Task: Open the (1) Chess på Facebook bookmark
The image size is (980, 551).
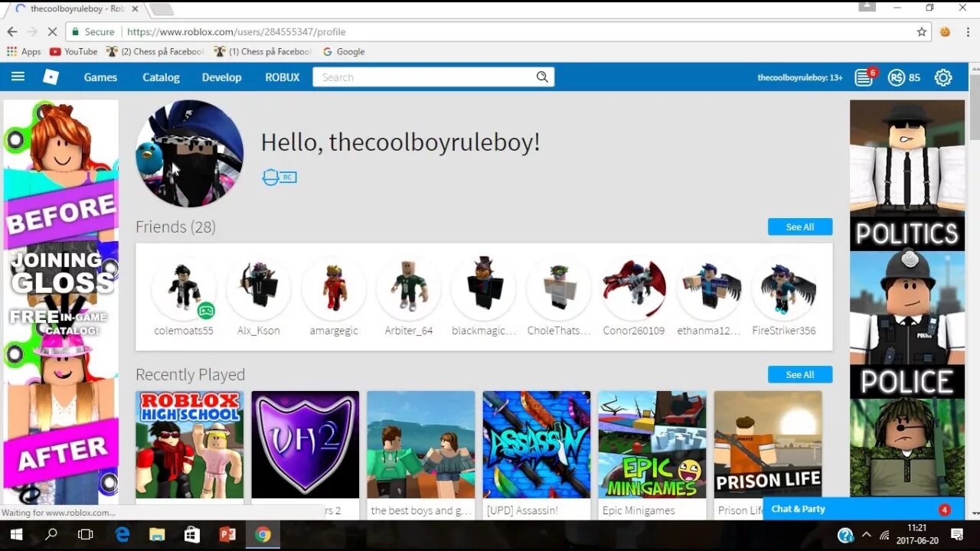Action: 263,51
